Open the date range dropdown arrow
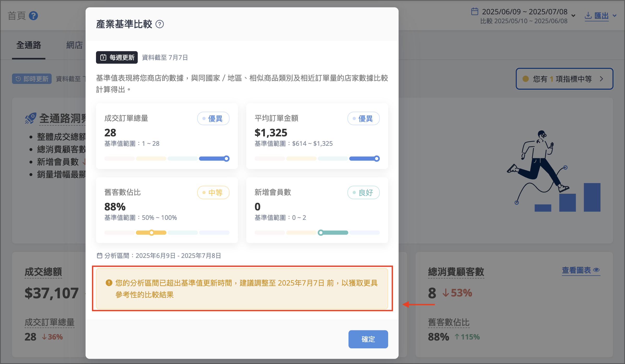625x364 pixels. pyautogui.click(x=573, y=16)
